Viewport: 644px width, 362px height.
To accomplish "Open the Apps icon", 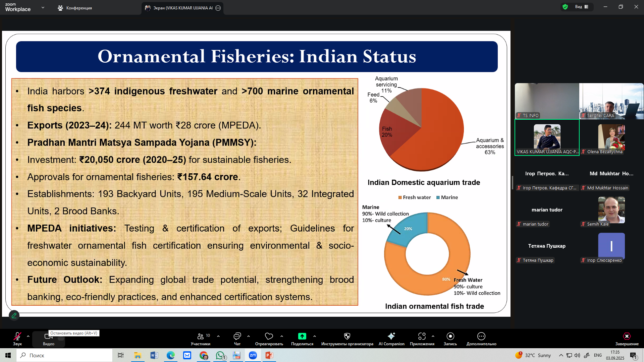I will click(x=422, y=336).
